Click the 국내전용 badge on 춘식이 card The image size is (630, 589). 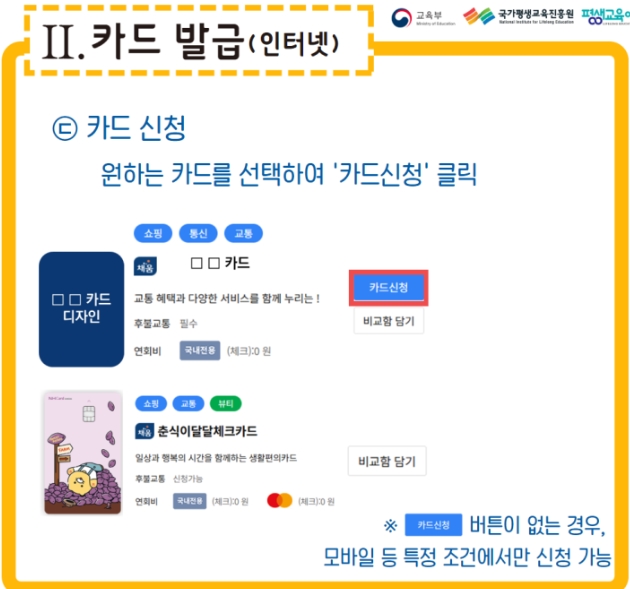pos(190,501)
